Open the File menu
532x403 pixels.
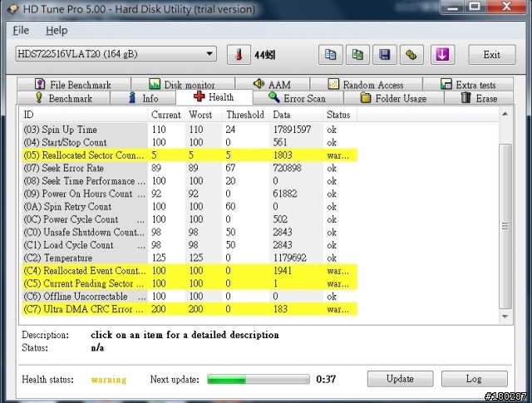pyautogui.click(x=21, y=30)
